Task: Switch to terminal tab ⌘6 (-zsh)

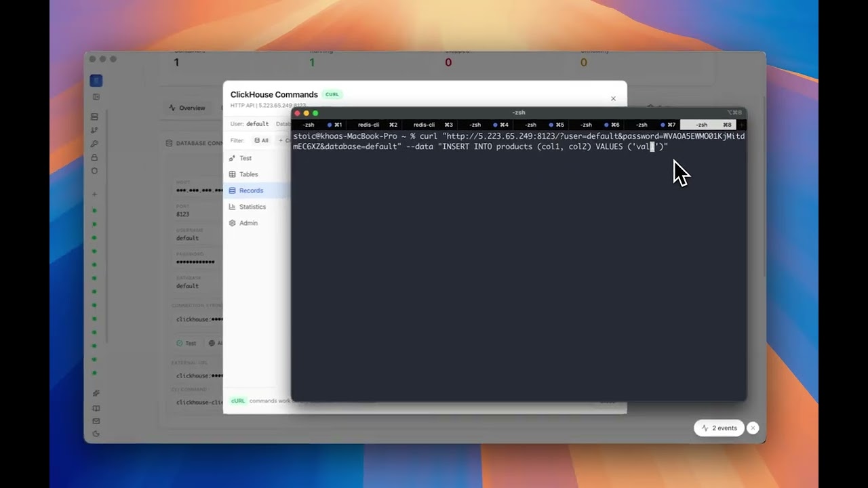Action: click(x=596, y=125)
